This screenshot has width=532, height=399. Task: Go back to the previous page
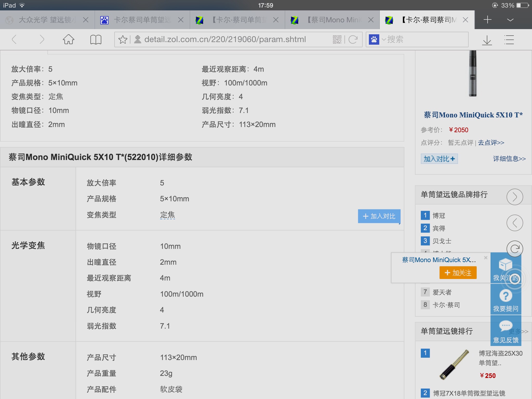tap(14, 39)
